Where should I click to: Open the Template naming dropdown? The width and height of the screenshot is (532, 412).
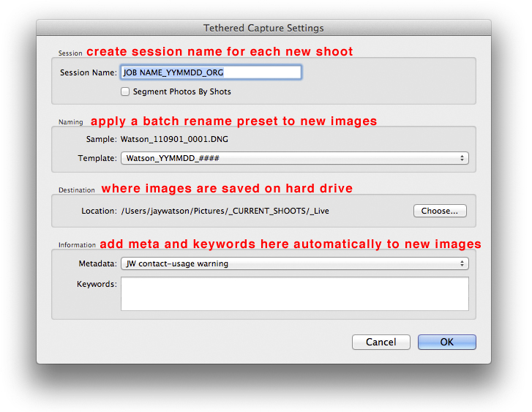[x=294, y=158]
